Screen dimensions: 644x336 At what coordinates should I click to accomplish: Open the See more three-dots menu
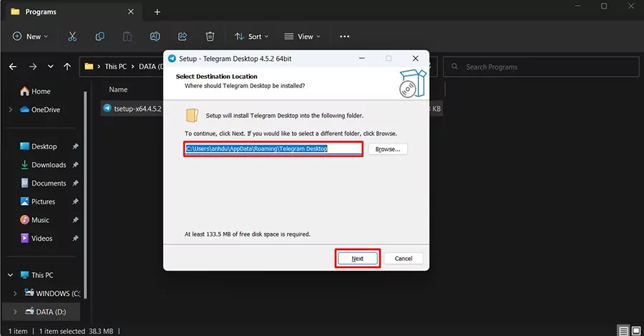click(345, 37)
